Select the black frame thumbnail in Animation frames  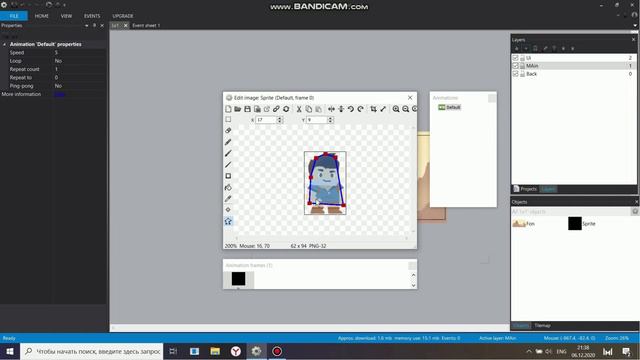[238, 279]
